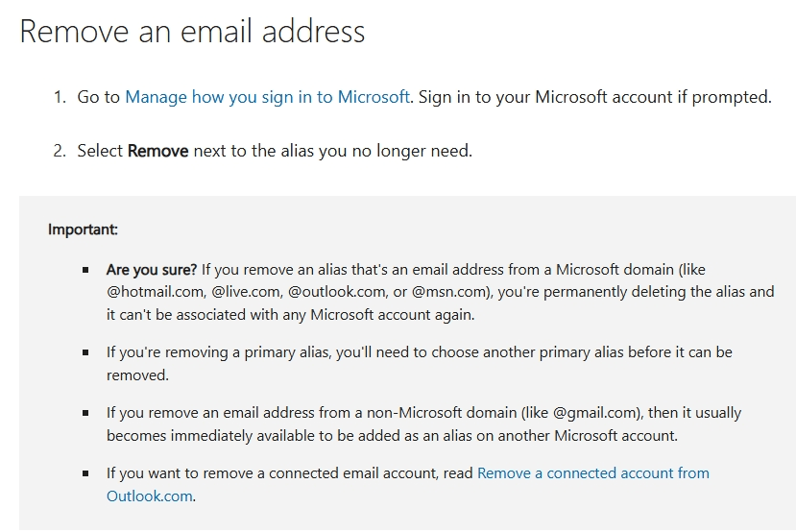Click the @hotmail.com text
This screenshot has height=532, width=796.
(154, 292)
